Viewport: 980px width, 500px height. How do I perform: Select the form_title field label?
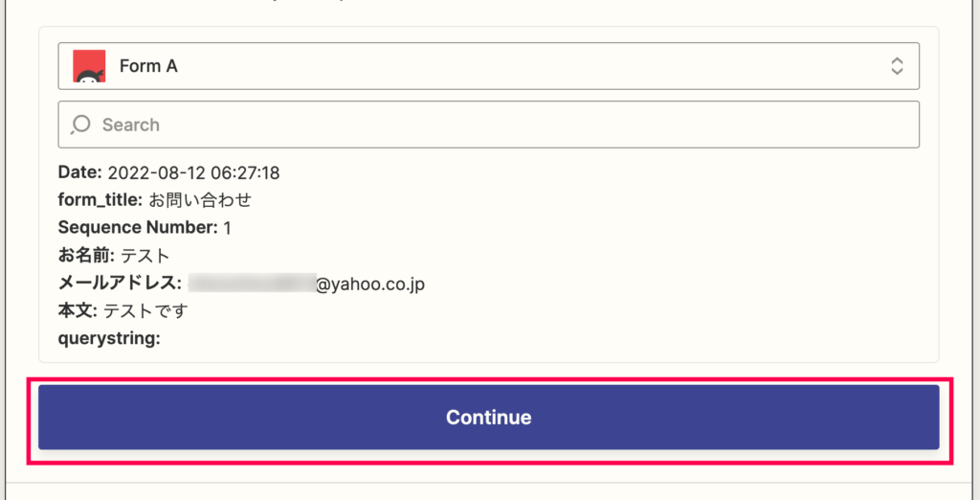click(x=100, y=200)
